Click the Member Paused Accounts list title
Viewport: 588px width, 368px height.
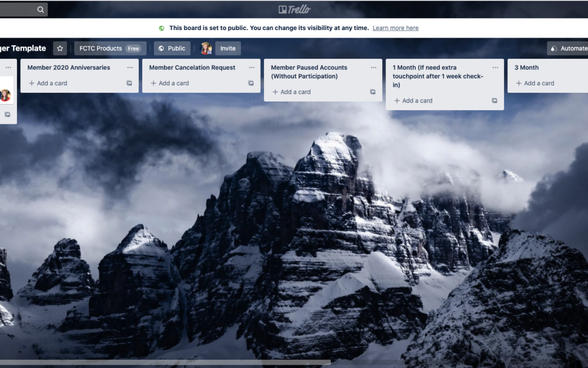point(309,72)
